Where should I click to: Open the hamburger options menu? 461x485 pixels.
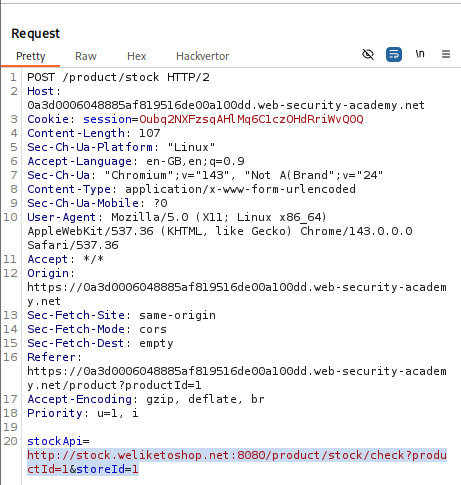click(x=446, y=54)
